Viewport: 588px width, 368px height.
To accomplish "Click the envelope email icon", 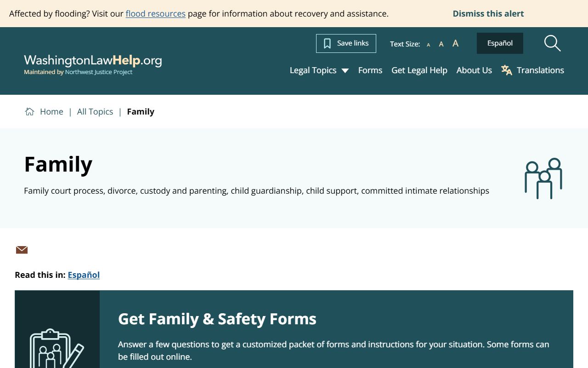I will coord(22,250).
